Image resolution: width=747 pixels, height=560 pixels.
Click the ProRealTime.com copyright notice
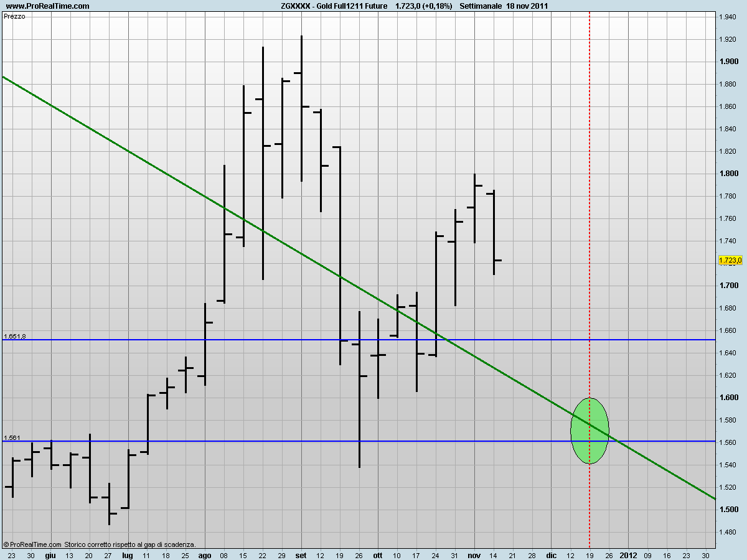(99, 544)
